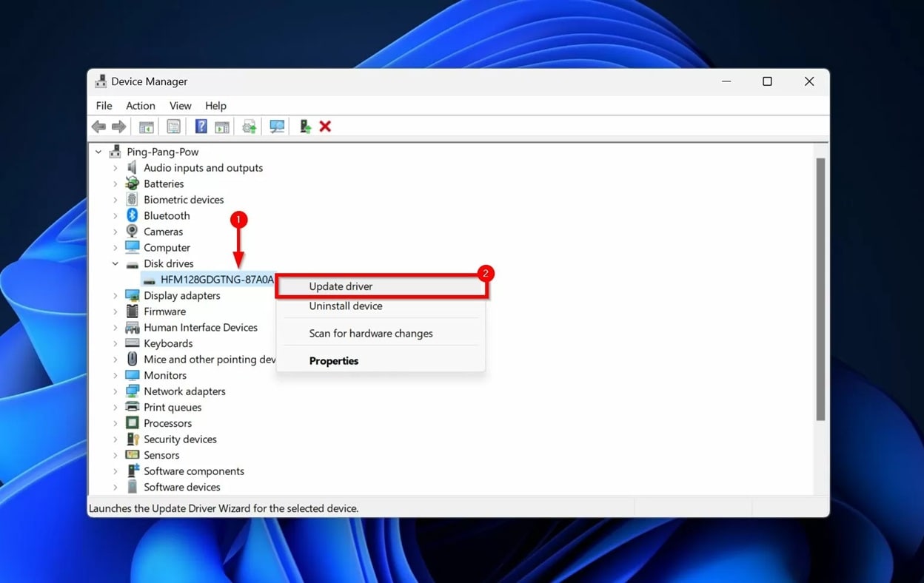
Task: Minimize the Device Manager window
Action: tap(726, 81)
